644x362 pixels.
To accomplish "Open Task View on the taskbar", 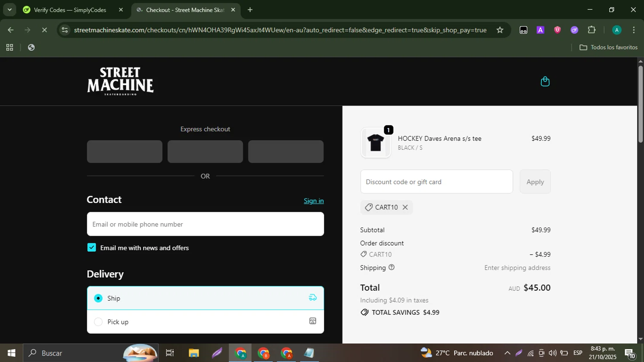I will coord(170,353).
